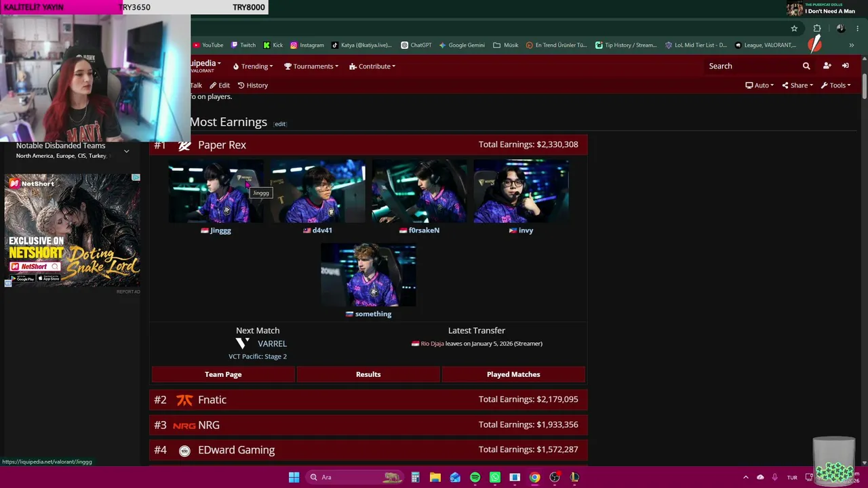Open the YouTube bookmark
Image resolution: width=868 pixels, height=488 pixels.
tap(208, 45)
